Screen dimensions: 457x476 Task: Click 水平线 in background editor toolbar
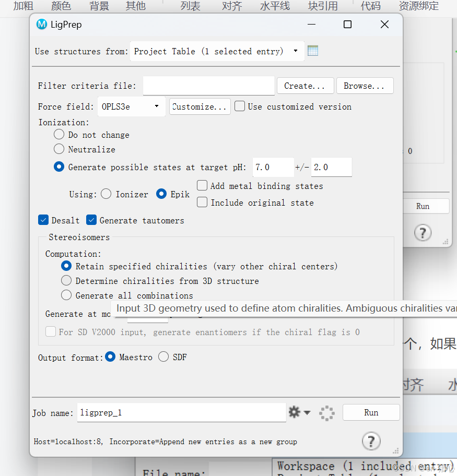click(x=275, y=6)
